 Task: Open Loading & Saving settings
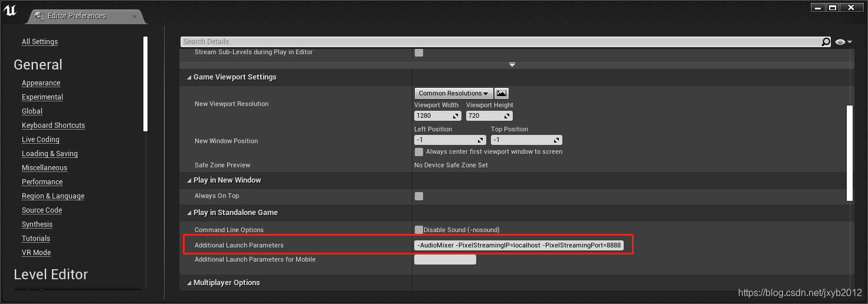(x=50, y=154)
